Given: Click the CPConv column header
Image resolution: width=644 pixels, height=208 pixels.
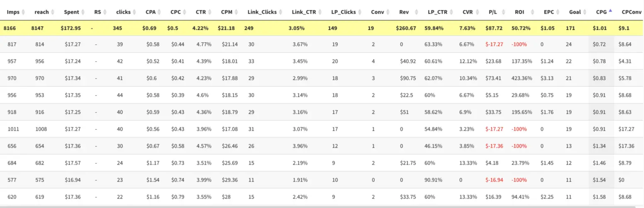Looking at the screenshot, I should (x=632, y=12).
